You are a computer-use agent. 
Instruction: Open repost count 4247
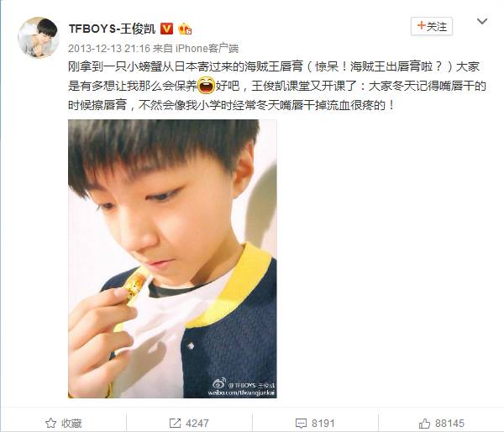tap(197, 424)
